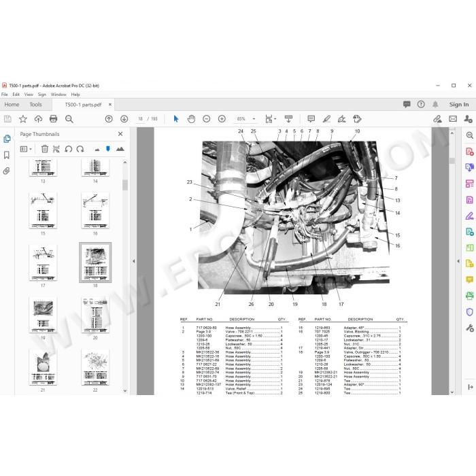This screenshot has height=476, width=476.
Task: Select page 22 thumbnail
Action: point(95,367)
